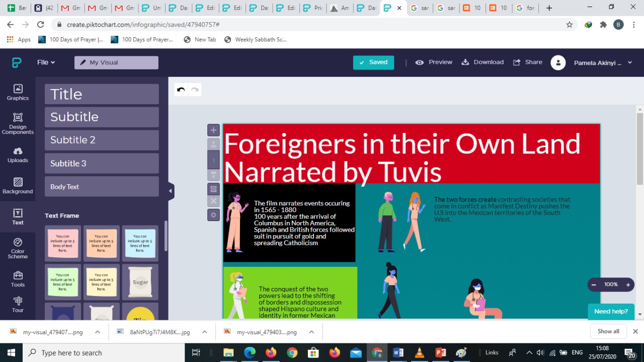Click the block settings gear icon

pyautogui.click(x=213, y=215)
